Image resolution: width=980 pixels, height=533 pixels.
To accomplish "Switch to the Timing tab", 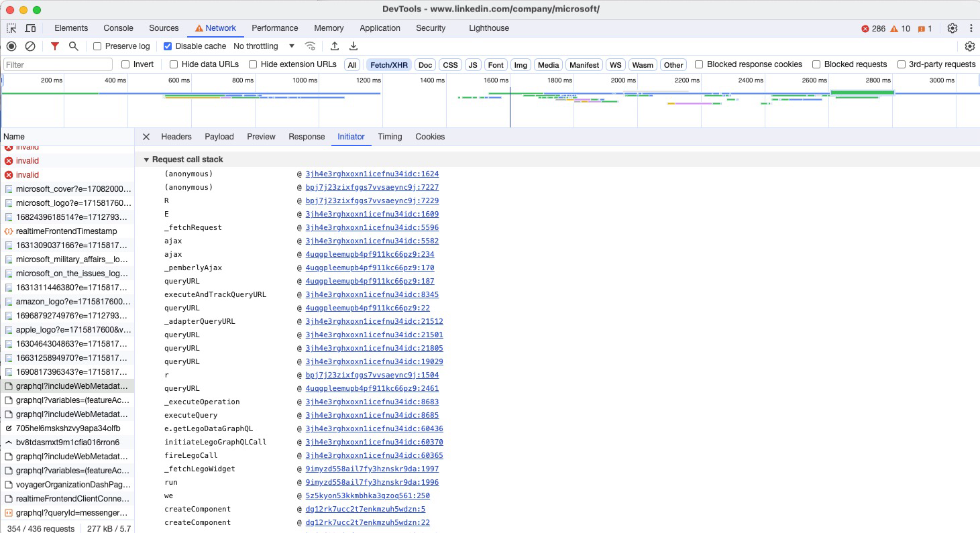I will [x=390, y=137].
